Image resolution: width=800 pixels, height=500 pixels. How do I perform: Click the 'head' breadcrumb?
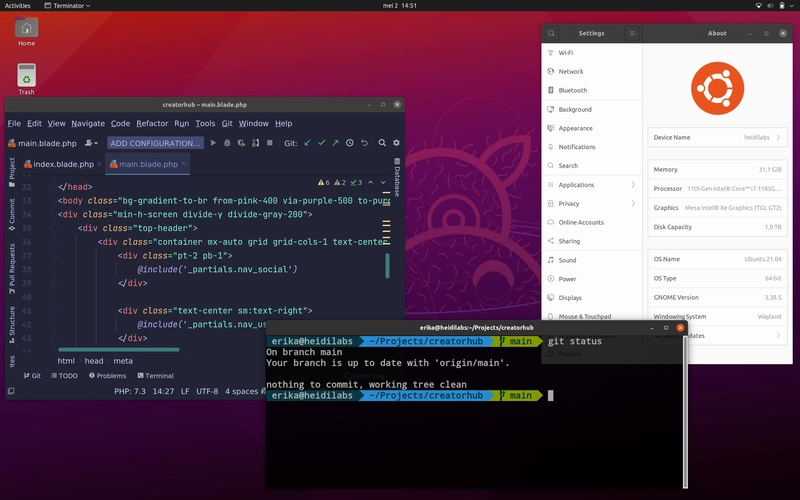[x=94, y=361]
